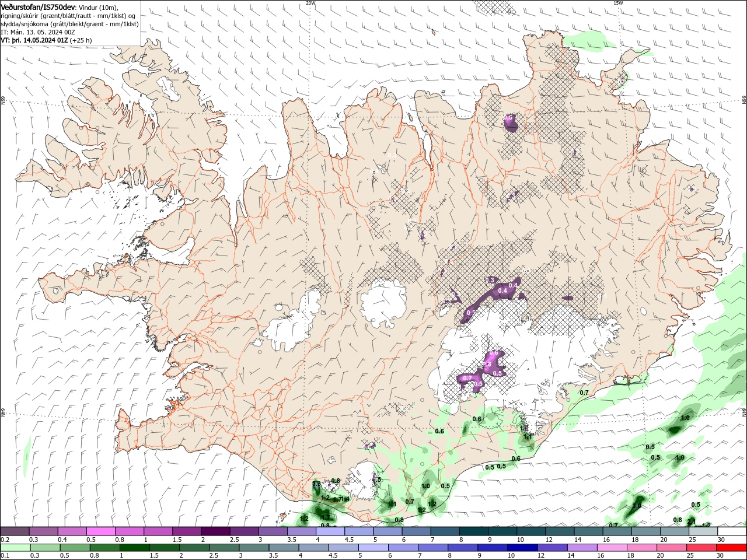747x560 pixels.
Task: Click the grey-green 3–3.5 lower legend swatch
Action: [254, 548]
